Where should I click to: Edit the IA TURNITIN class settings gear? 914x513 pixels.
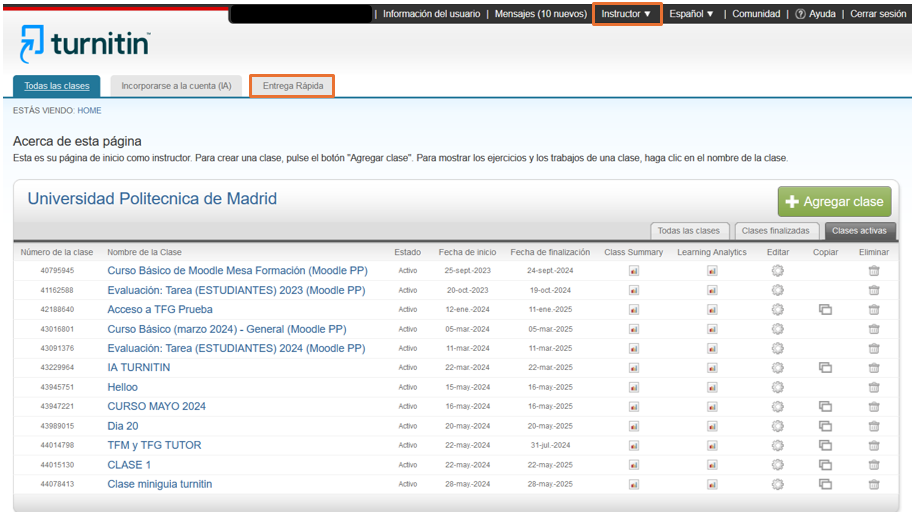(x=778, y=368)
